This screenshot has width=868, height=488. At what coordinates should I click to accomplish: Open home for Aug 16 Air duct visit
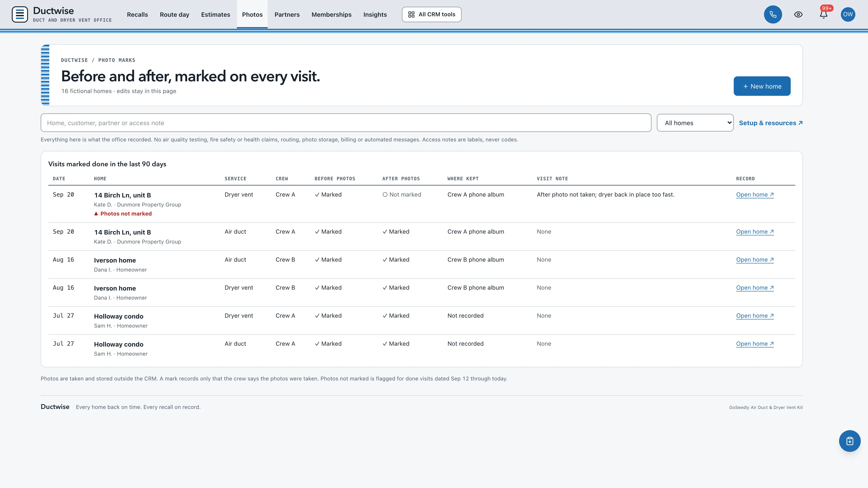[x=755, y=260]
